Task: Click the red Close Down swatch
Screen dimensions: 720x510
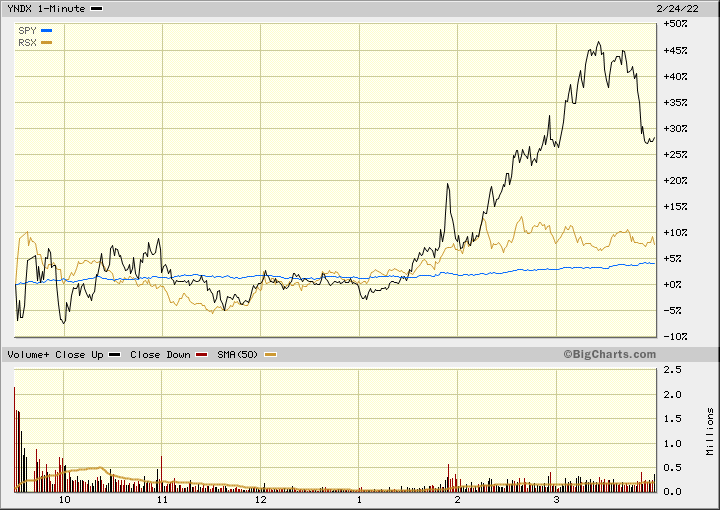Action: pos(202,355)
